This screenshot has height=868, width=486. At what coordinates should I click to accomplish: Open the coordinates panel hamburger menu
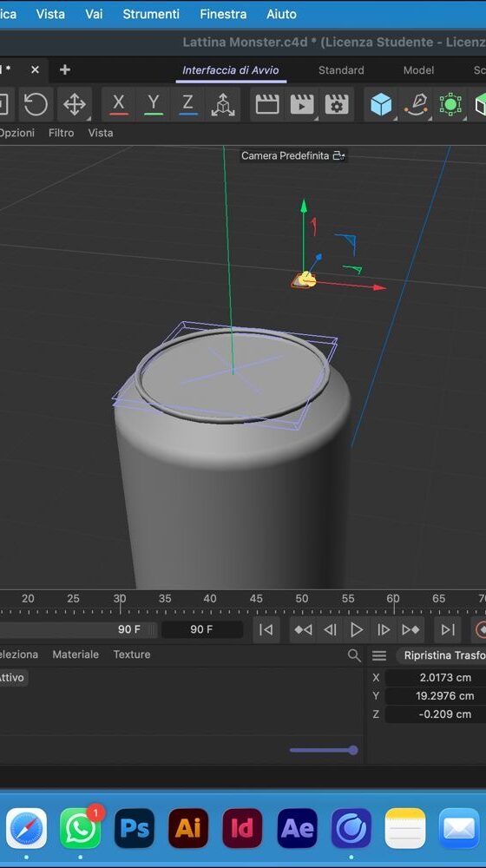tap(379, 655)
